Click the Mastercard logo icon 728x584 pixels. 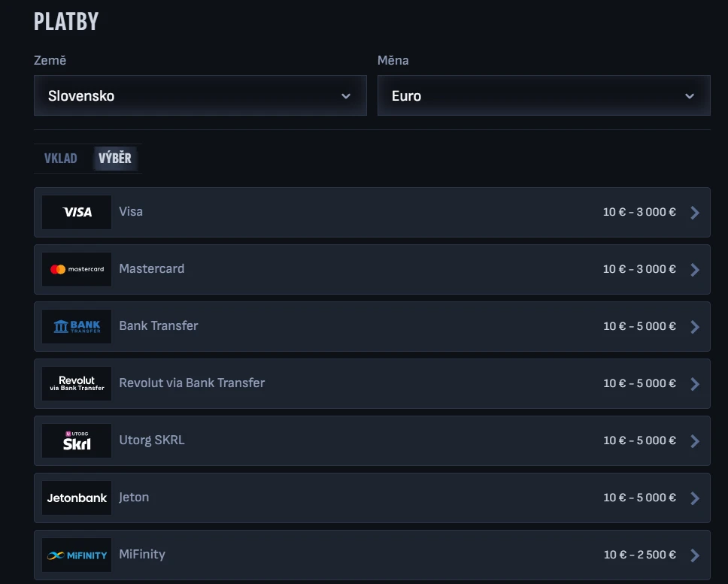[77, 269]
